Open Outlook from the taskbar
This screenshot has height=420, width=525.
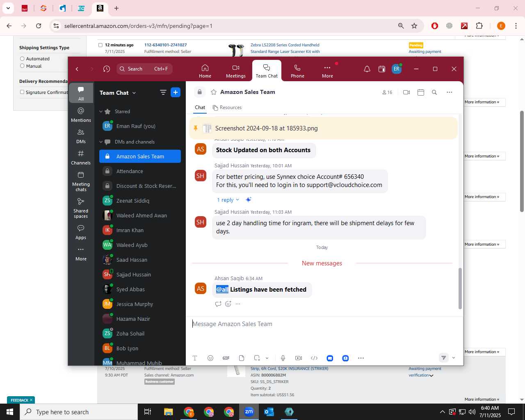point(269,412)
